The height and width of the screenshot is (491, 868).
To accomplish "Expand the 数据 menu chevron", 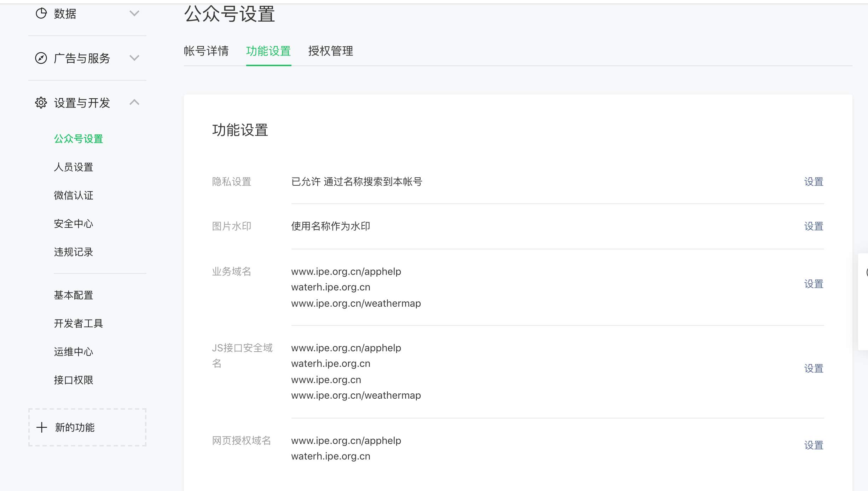I will coord(134,13).
